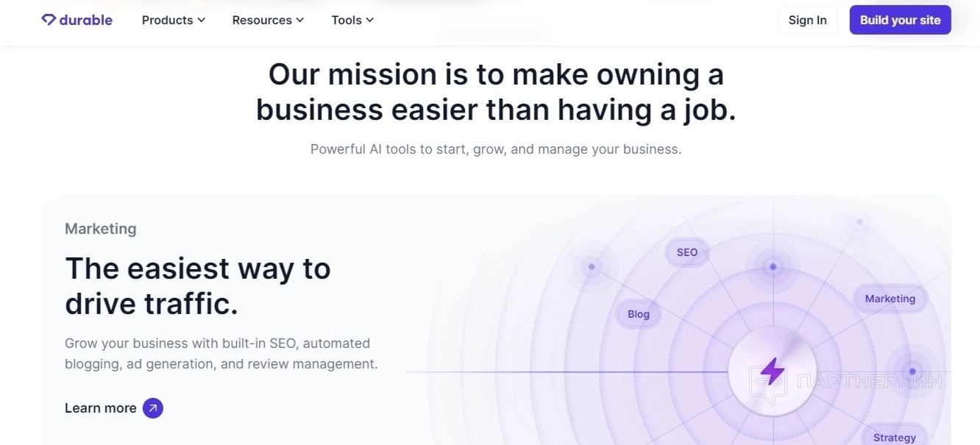Follow the Learn more link
Image resolution: width=980 pixels, height=445 pixels.
tap(101, 408)
